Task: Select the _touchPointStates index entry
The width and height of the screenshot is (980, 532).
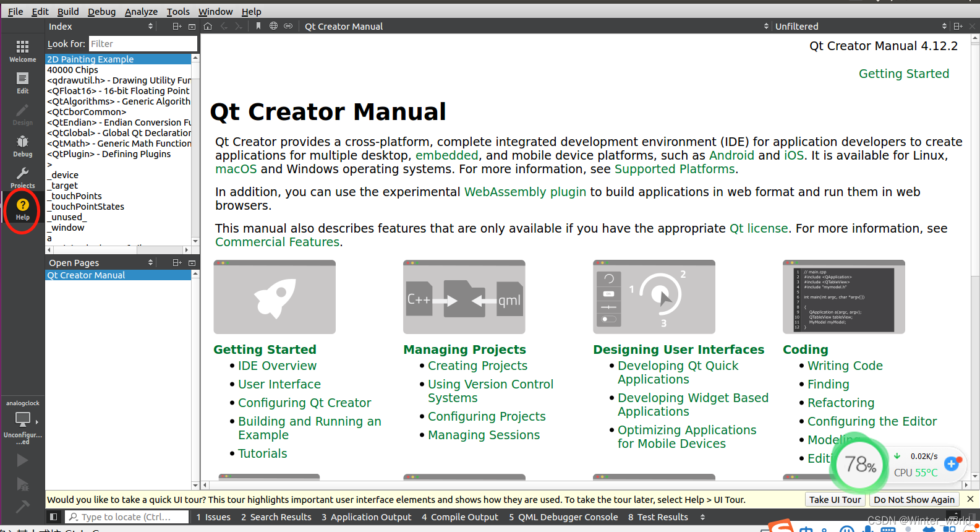Action: pyautogui.click(x=86, y=207)
